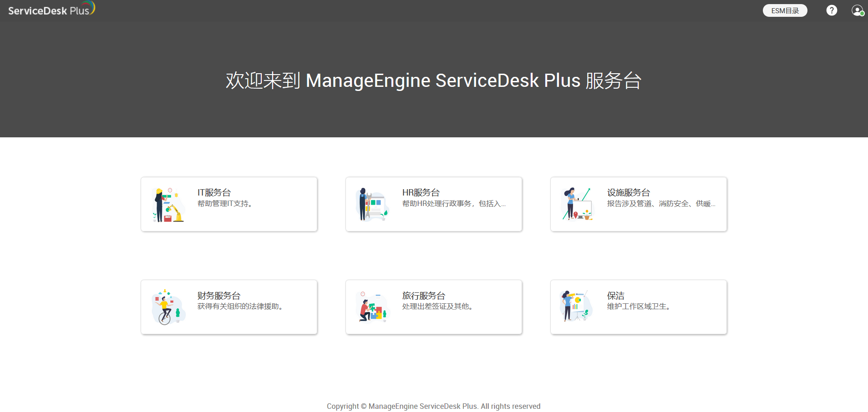
Task: Click the HR服务台 illustration icon
Action: 373,204
